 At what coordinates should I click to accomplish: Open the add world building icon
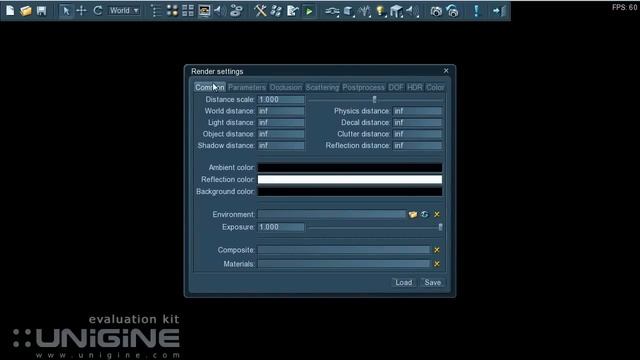click(x=396, y=11)
